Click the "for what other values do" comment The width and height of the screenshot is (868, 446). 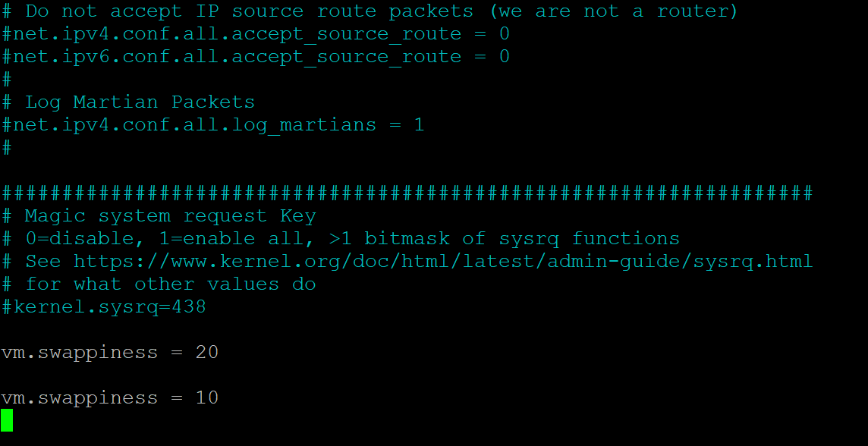tap(170, 284)
